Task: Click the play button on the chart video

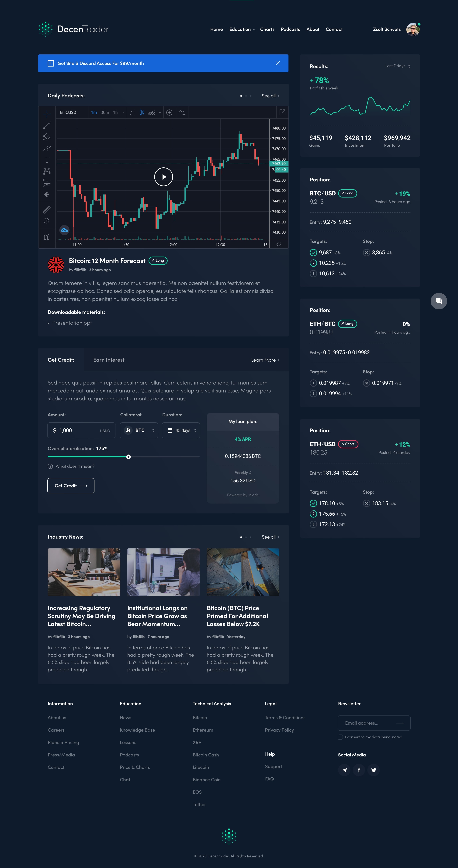Action: click(163, 177)
